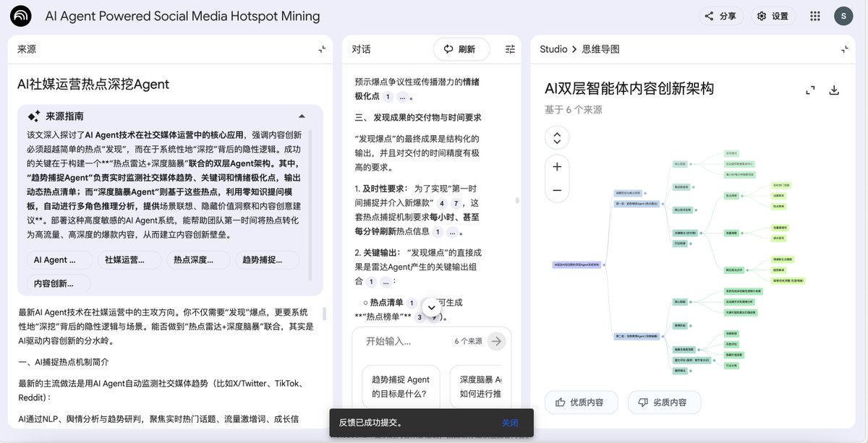This screenshot has width=868, height=443.
Task: Toggle expand-all nodes on the mind map
Action: click(x=557, y=138)
